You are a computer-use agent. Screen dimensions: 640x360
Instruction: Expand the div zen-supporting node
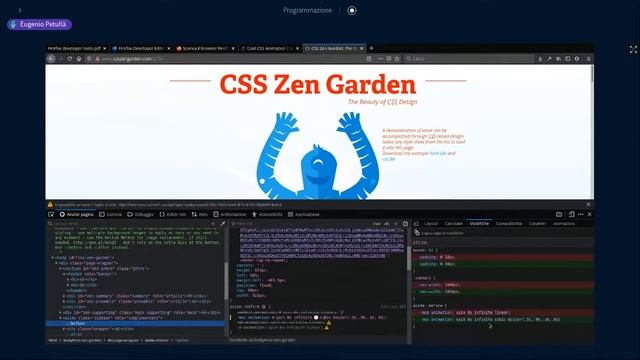coord(60,312)
